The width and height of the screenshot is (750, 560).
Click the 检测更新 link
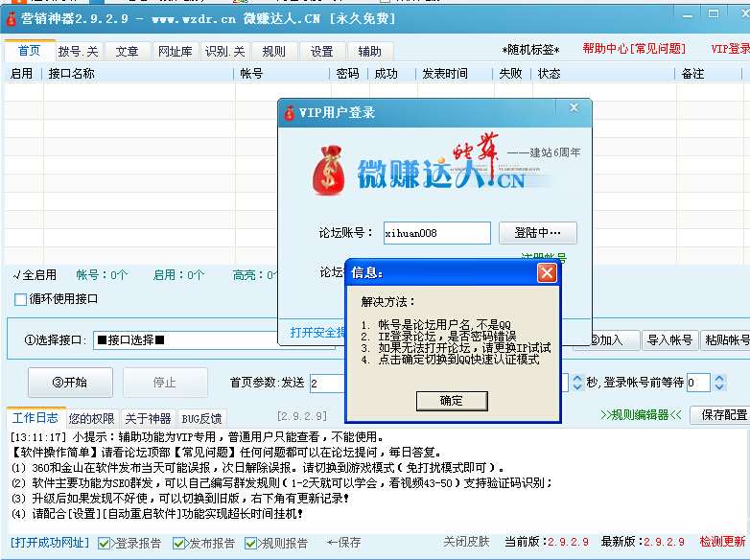pos(722,542)
